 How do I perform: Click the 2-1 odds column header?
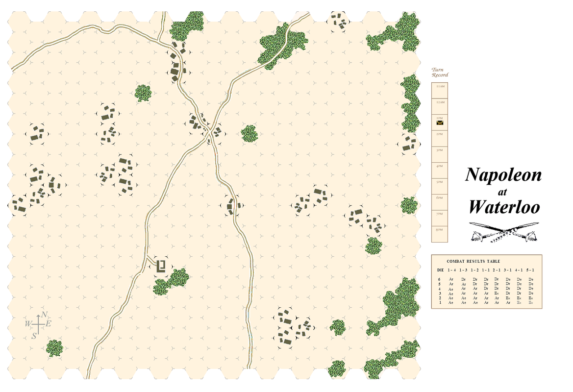click(x=497, y=270)
